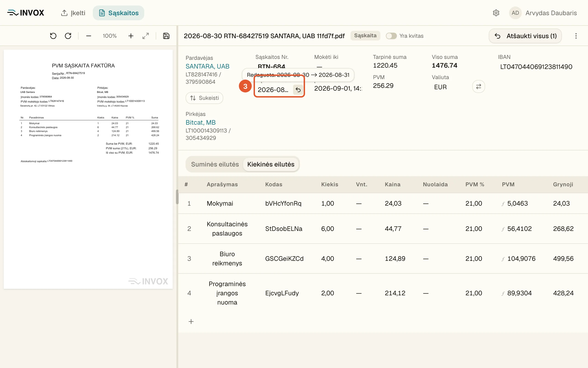The image size is (588, 368).
Task: Click the Grynoji column header
Action: 563,184
